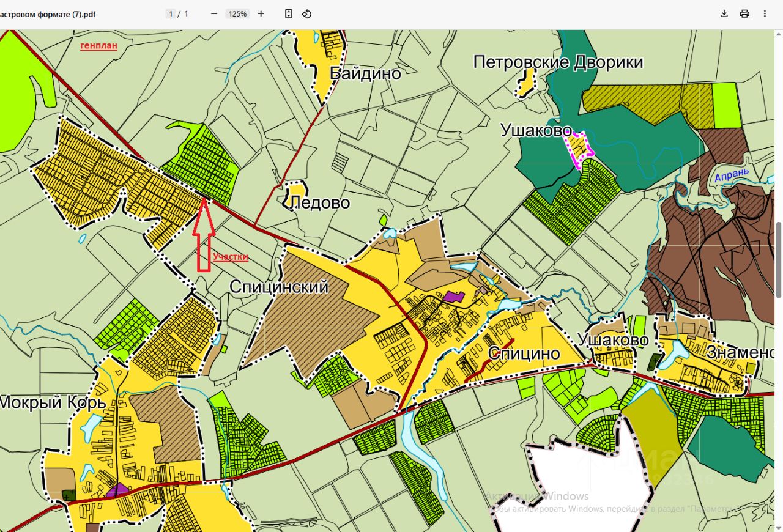Rotate the document counterclockwise
This screenshot has width=783, height=532.
[307, 13]
